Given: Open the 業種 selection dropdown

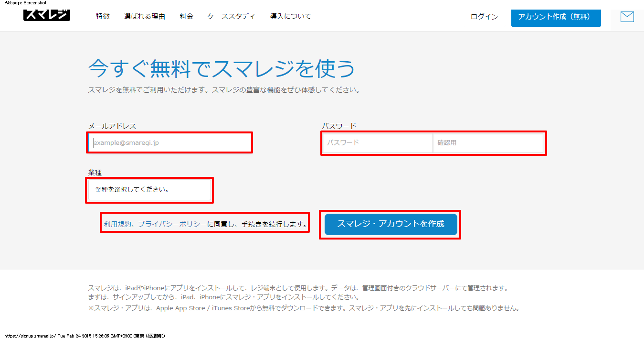Looking at the screenshot, I should [149, 189].
